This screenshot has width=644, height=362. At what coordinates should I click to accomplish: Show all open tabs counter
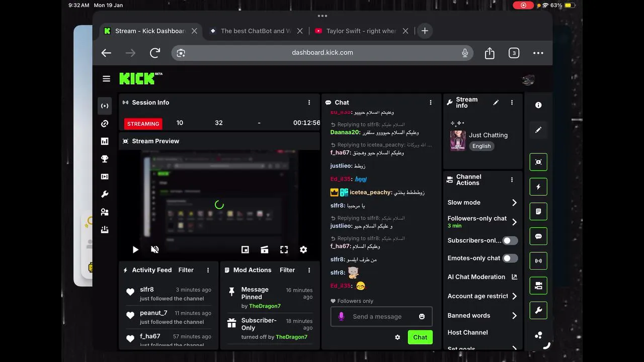tap(514, 53)
